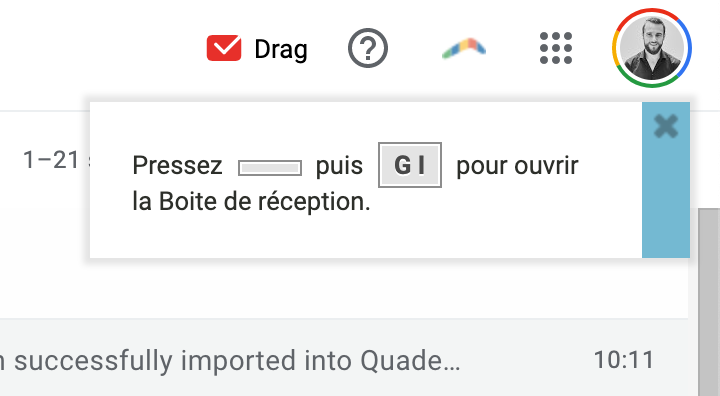Click the word puis in the tip

coord(339,166)
